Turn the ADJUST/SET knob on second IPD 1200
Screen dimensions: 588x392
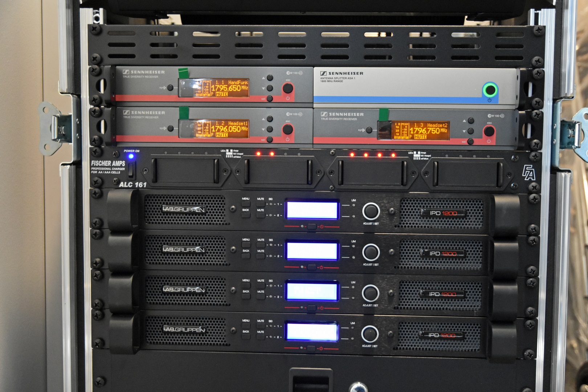click(x=371, y=252)
